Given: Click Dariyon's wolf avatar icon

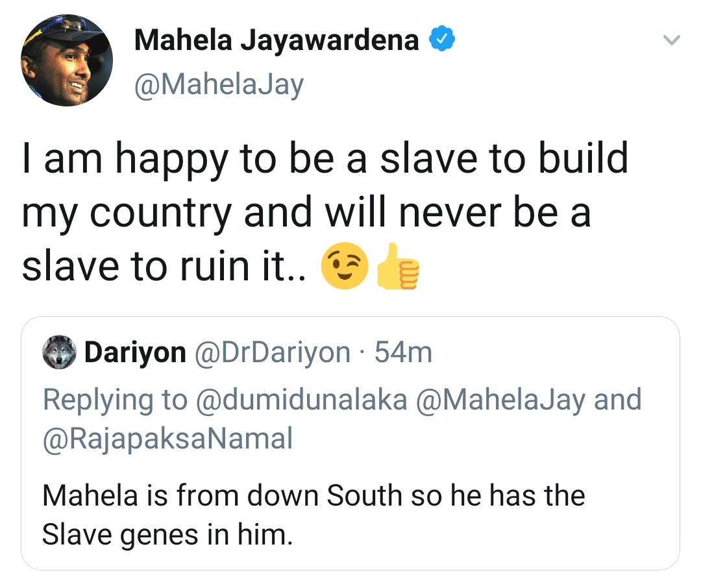Looking at the screenshot, I should click(59, 352).
